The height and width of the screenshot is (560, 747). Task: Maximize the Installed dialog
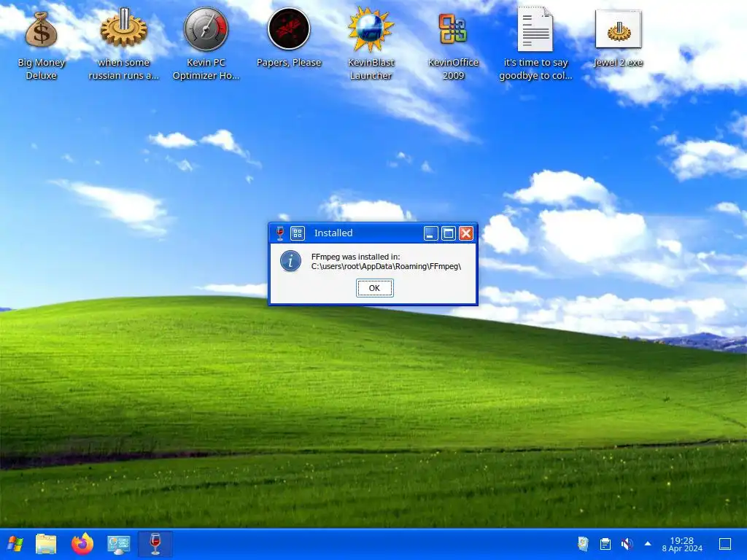pyautogui.click(x=449, y=233)
